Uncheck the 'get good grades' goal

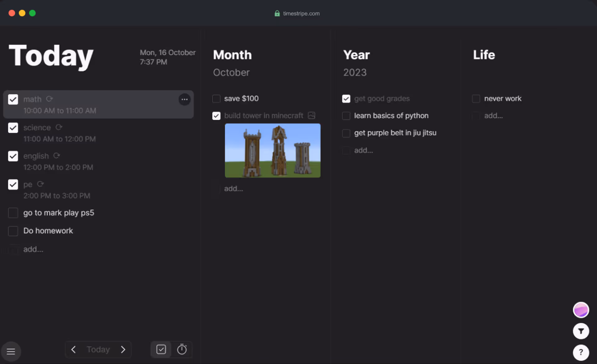346,99
